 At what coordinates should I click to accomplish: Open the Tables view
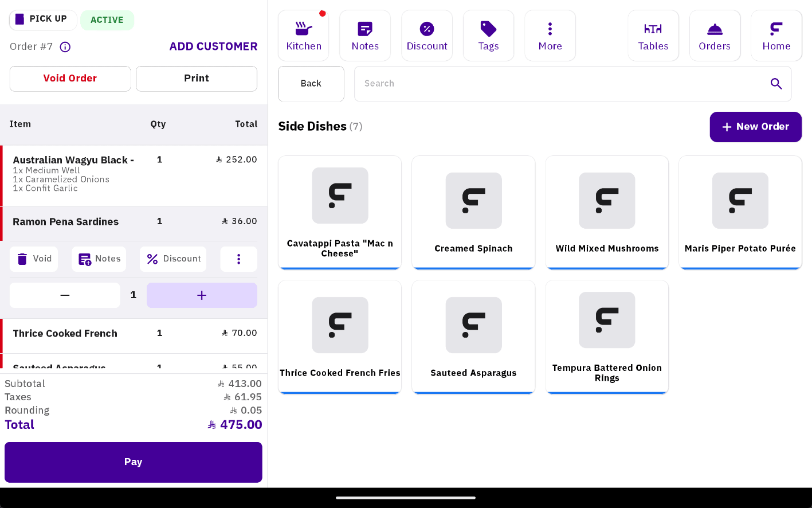click(653, 36)
